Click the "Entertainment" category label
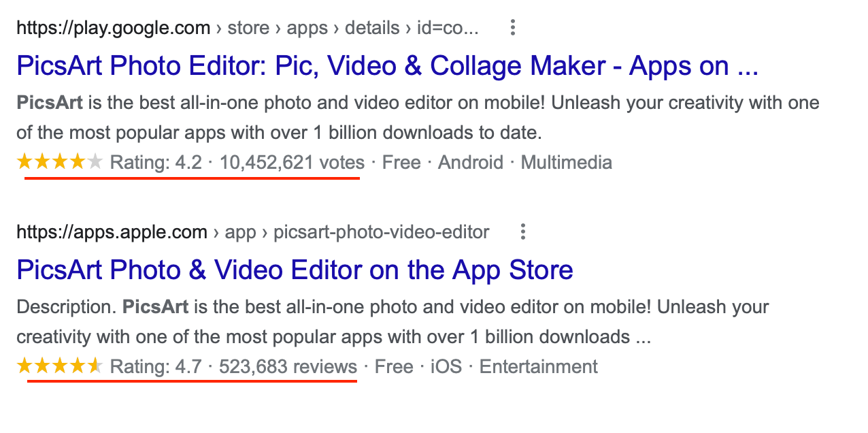The image size is (868, 433). point(538,367)
